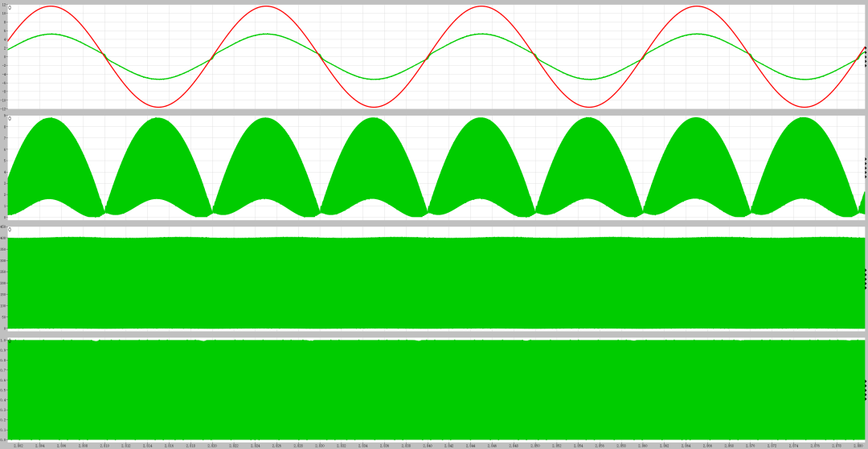Click the trace arrow markers at second plot's right edge
868x449 pixels.
pyautogui.click(x=866, y=168)
